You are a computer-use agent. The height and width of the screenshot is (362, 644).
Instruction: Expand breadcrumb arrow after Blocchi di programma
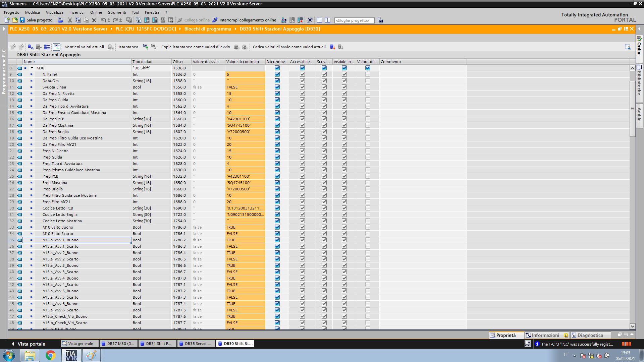pos(235,29)
